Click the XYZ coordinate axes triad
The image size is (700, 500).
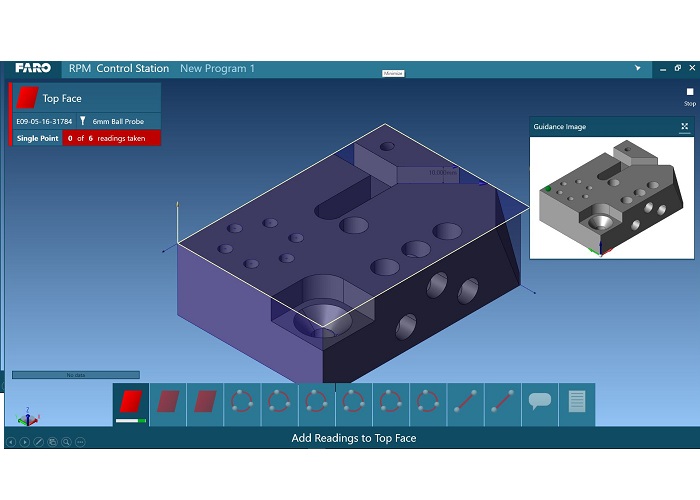pyautogui.click(x=28, y=417)
